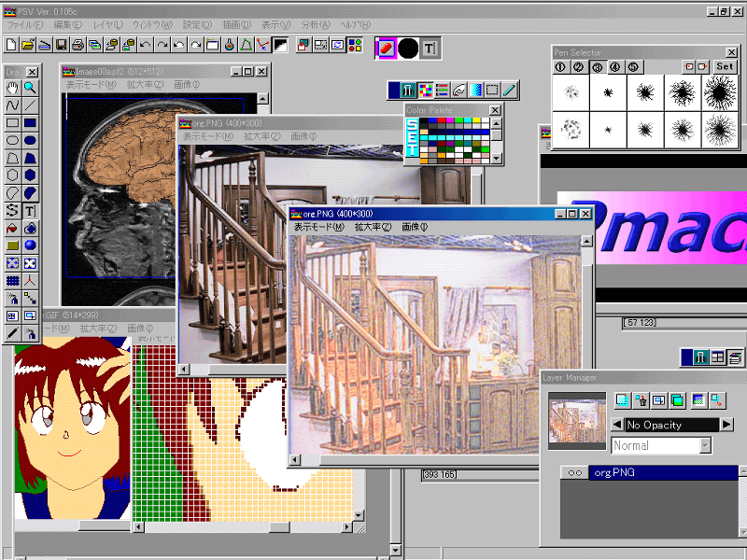Select the outlined hexagon tool
This screenshot has height=560, width=747.
(12, 175)
